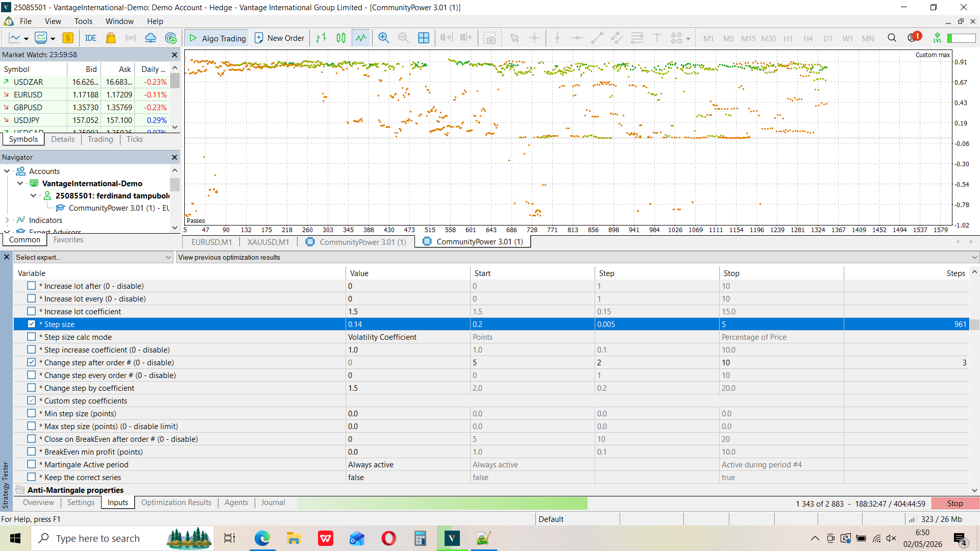Open View previous optimization results dropdown

tap(577, 257)
